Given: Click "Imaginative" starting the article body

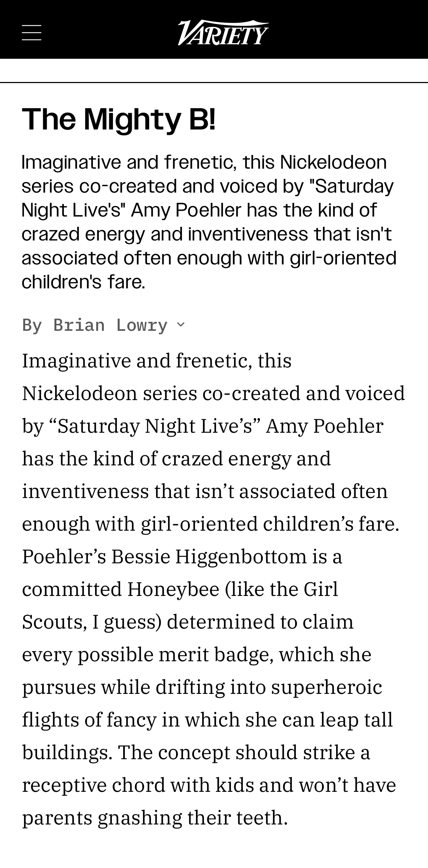Looking at the screenshot, I should [76, 361].
